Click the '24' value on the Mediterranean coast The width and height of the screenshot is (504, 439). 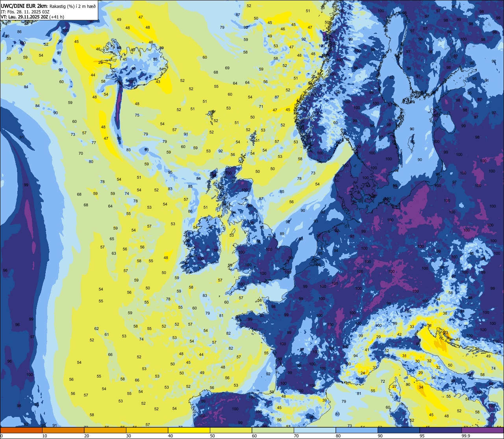(x=363, y=373)
